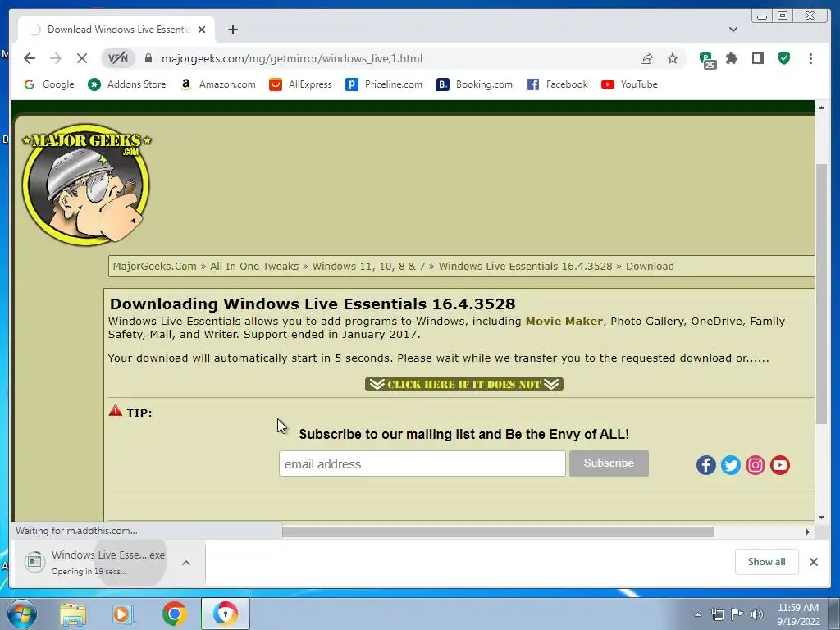This screenshot has width=840, height=630.
Task: Open Windows Live Essentials 16.4.3528 breadcrumb
Action: tap(526, 267)
